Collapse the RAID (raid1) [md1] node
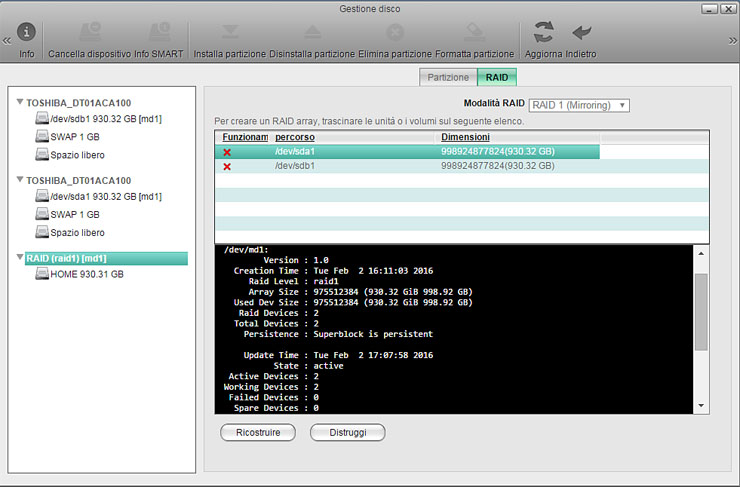 click(20, 259)
